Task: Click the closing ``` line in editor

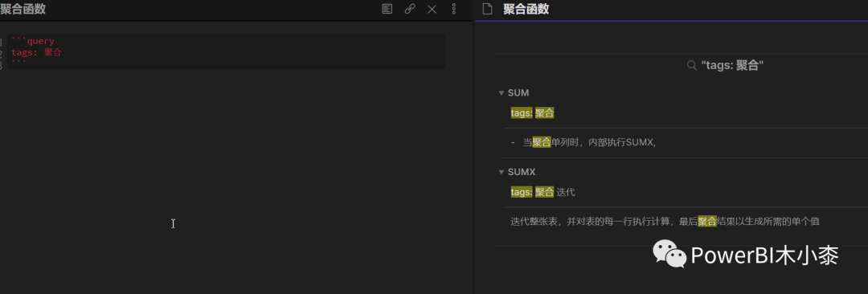Action: [x=18, y=63]
